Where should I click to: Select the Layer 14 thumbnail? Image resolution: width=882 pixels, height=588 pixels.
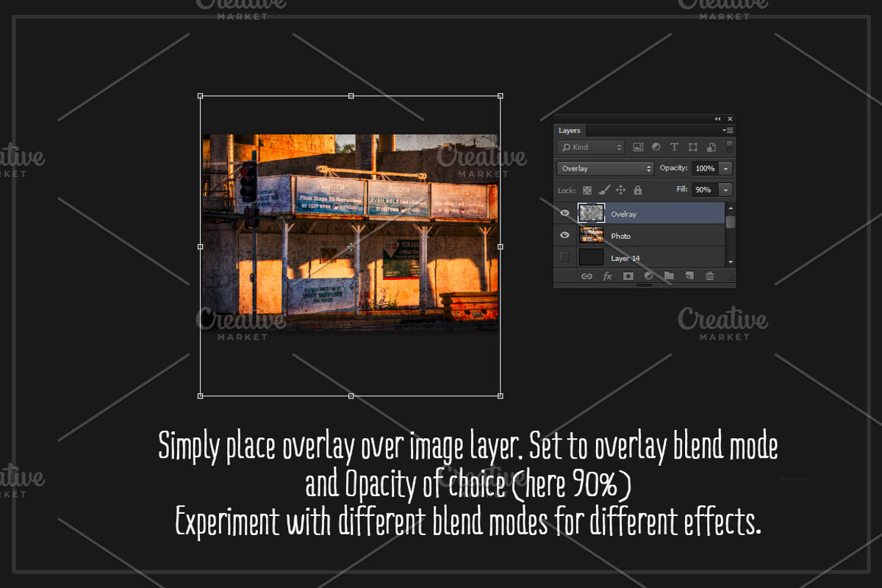tap(591, 257)
